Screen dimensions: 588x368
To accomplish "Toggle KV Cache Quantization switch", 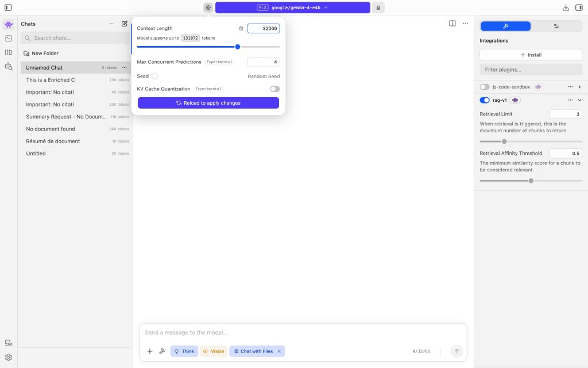I will pyautogui.click(x=275, y=89).
